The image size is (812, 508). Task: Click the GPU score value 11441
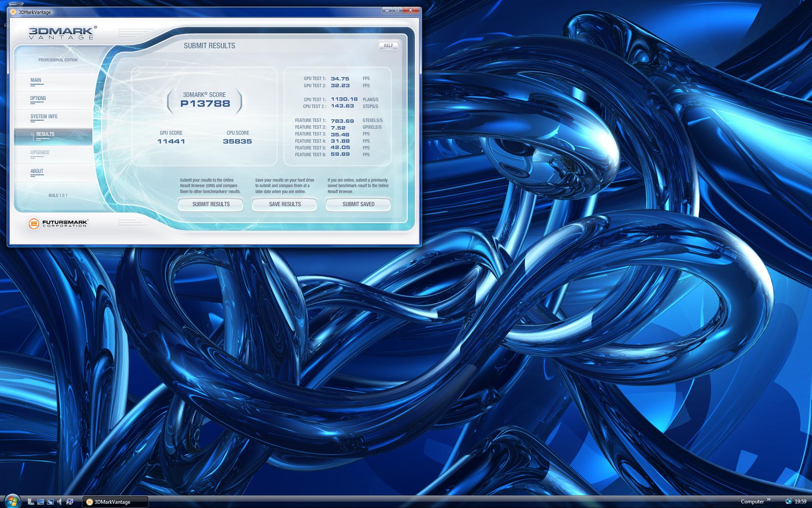click(x=171, y=141)
